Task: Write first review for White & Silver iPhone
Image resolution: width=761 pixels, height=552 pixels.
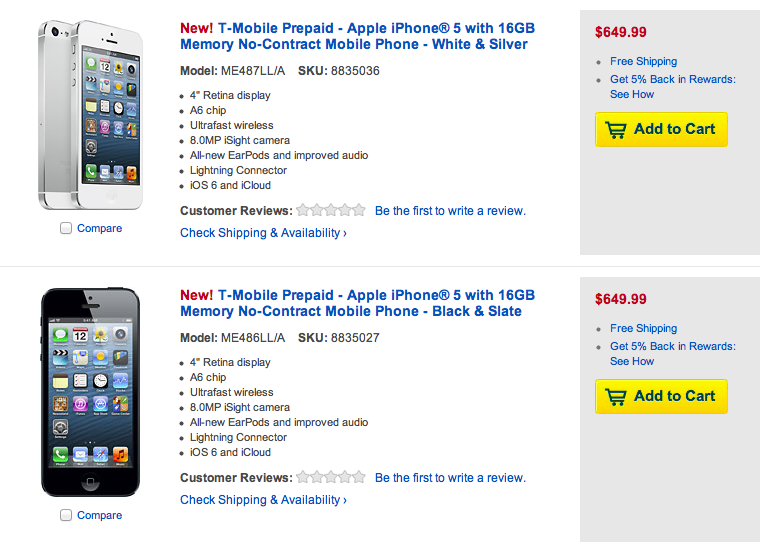Action: click(450, 211)
